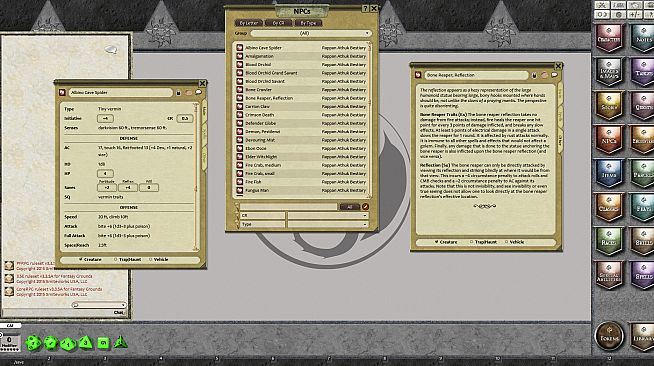Click the NPCs window help question-mark icon
Image resolution: width=654 pixels, height=366 pixels.
click(x=365, y=8)
